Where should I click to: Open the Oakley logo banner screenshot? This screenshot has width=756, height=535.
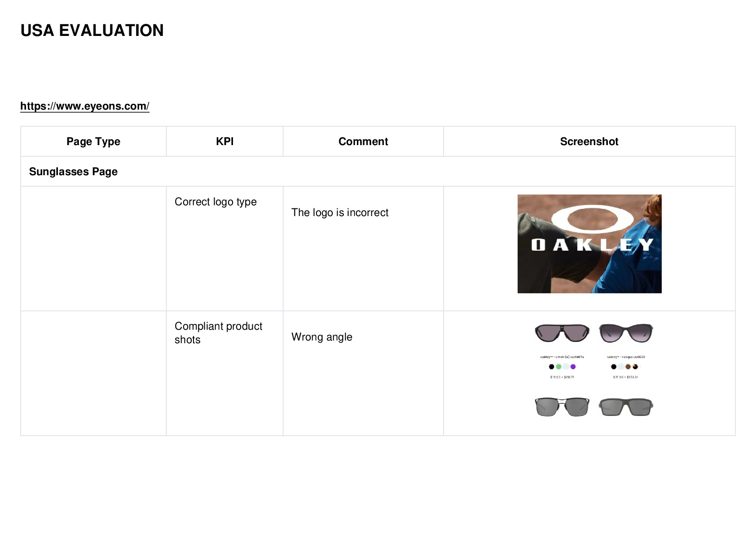589,244
